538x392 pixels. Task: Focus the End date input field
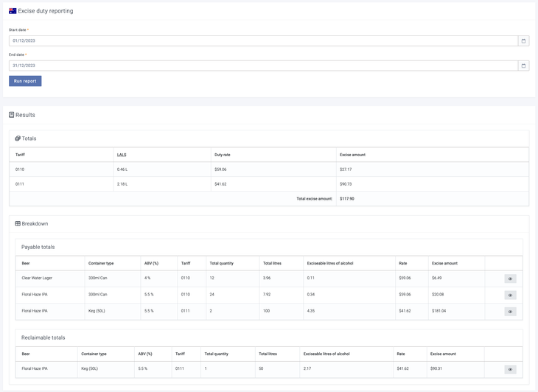[x=263, y=66]
